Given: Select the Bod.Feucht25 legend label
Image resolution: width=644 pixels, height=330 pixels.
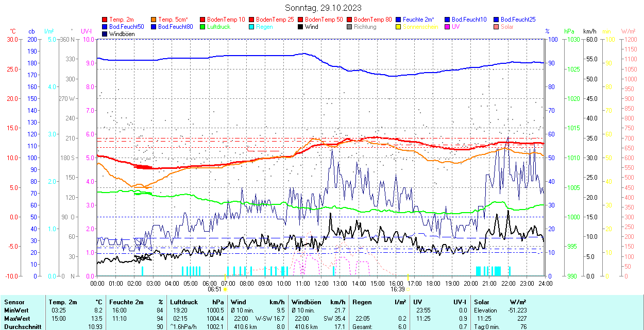Looking at the screenshot, I should tap(518, 20).
